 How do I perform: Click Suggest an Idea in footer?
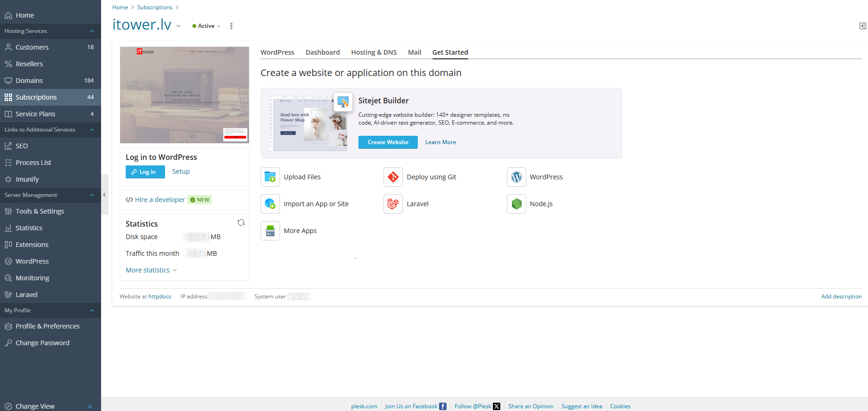[x=581, y=406]
